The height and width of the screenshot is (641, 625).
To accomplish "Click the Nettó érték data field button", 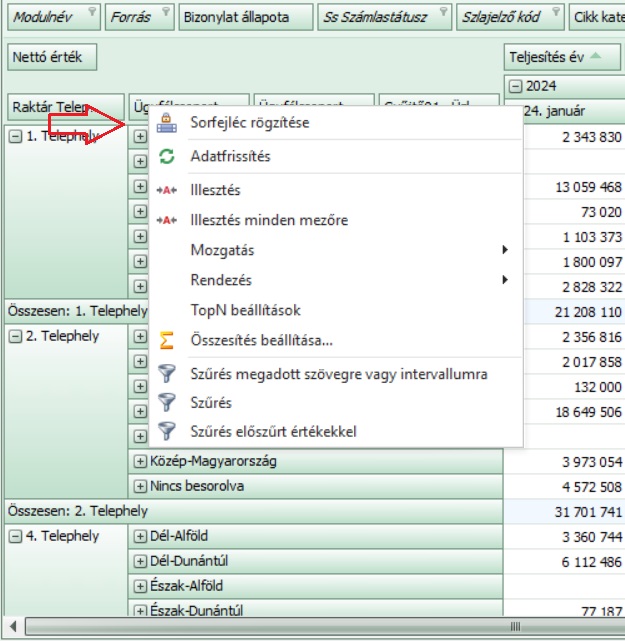I will coord(52,57).
